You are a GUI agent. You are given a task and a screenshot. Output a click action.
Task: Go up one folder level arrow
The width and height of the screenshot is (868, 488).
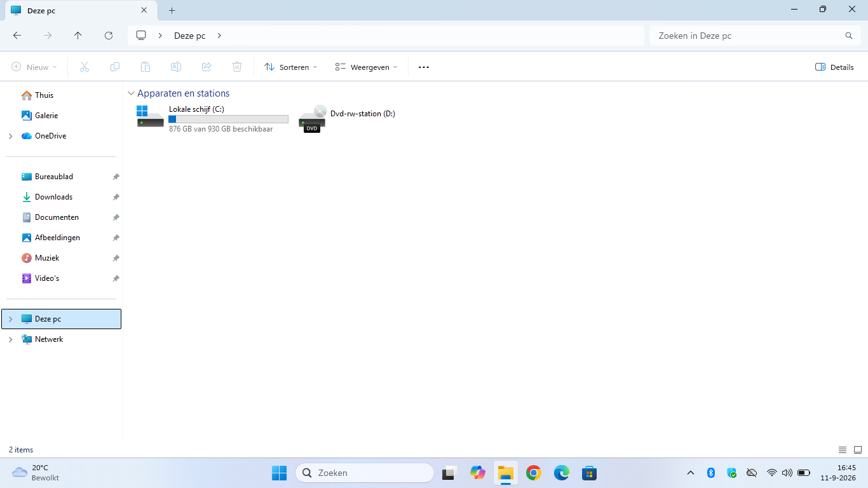[78, 36]
